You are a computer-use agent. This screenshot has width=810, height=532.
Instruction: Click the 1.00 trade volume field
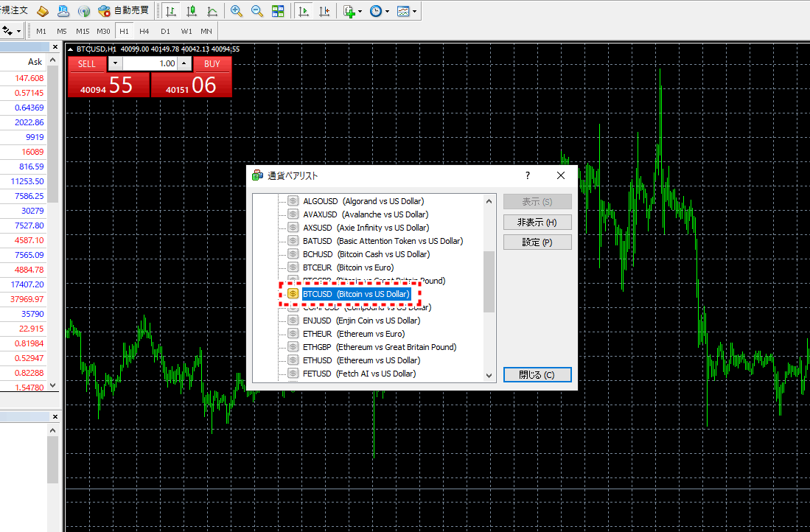tap(150, 63)
